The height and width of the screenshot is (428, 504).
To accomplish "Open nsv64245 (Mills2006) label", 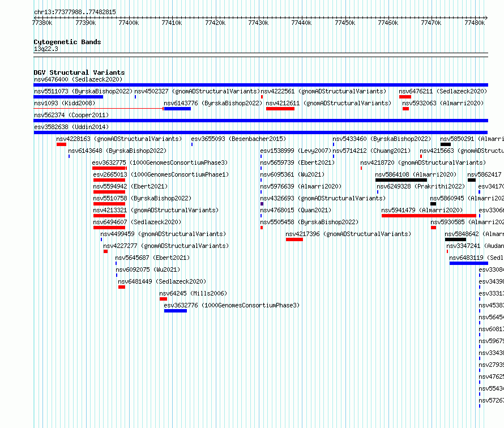I will click(x=193, y=293).
